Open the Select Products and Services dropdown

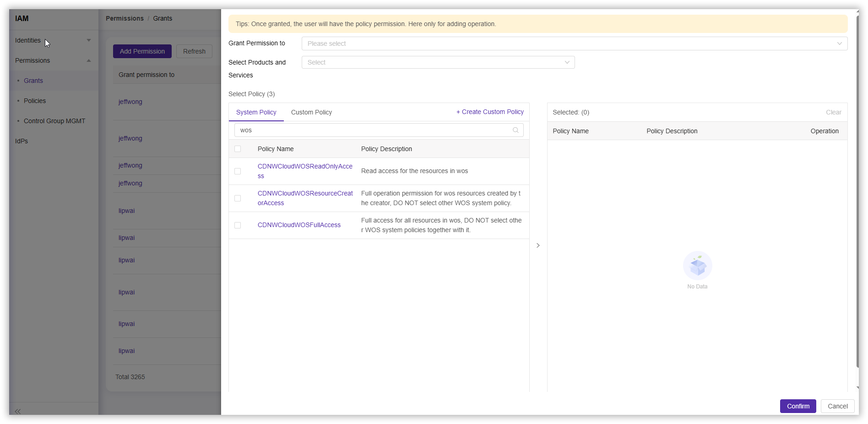(x=438, y=62)
